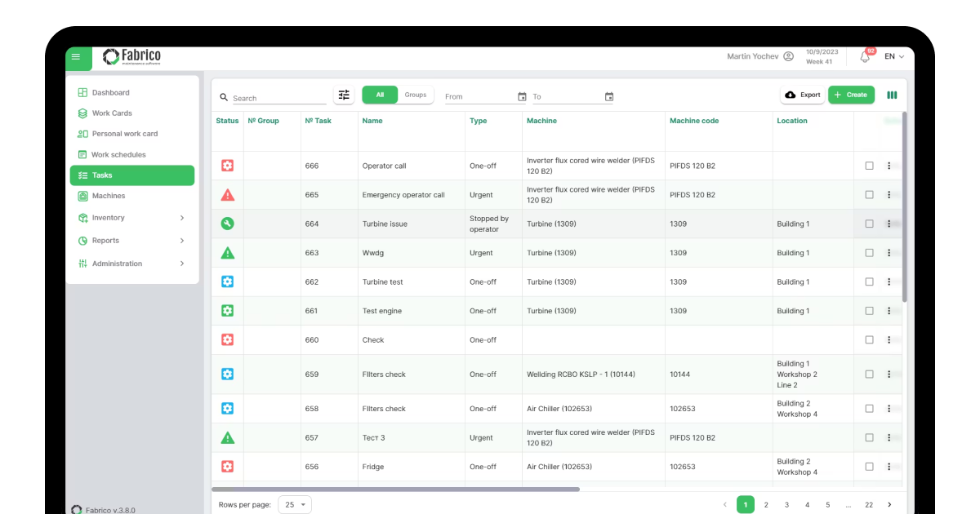Click the green wrench icon for task 664
This screenshot has width=980, height=514.
click(x=228, y=224)
